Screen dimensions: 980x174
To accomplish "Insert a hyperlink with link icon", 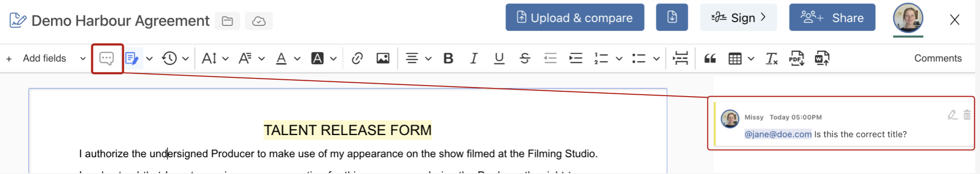I will 357,59.
